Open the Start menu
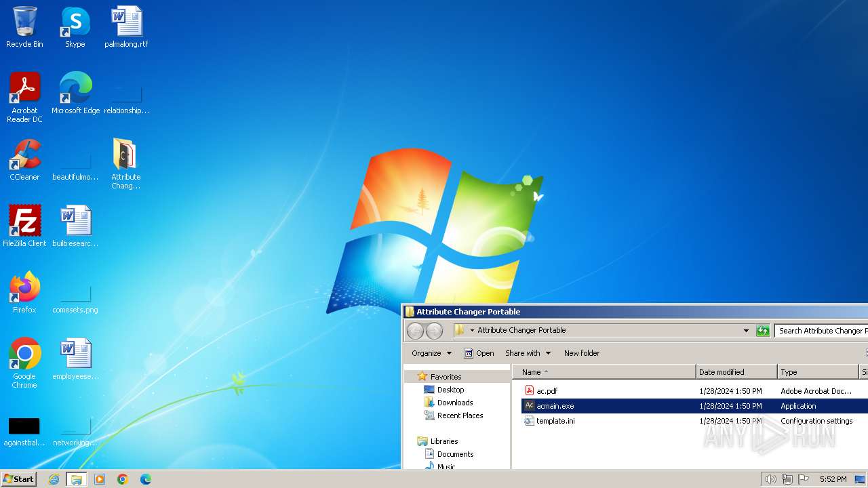Viewport: 868px width, 488px height. pos(19,479)
